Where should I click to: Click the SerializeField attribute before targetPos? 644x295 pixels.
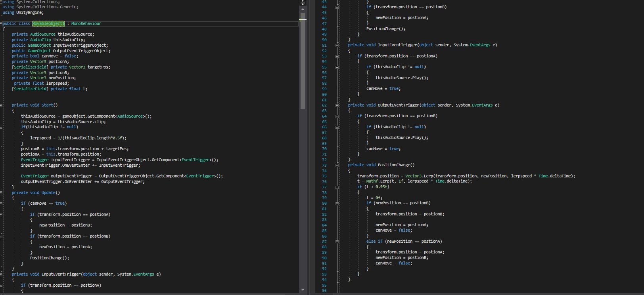click(x=30, y=67)
